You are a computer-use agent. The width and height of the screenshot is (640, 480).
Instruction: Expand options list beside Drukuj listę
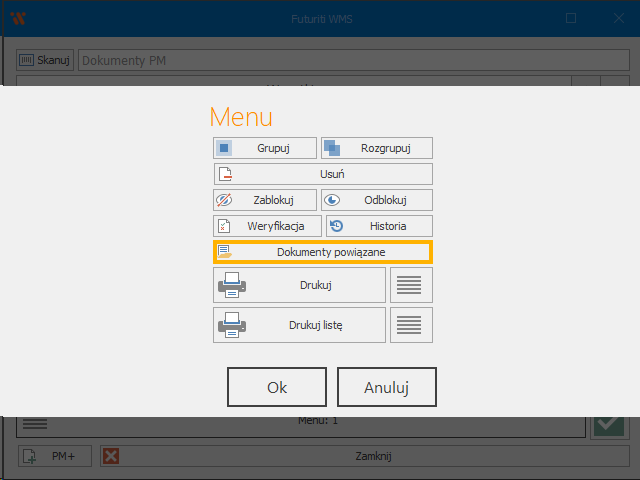pyautogui.click(x=411, y=325)
